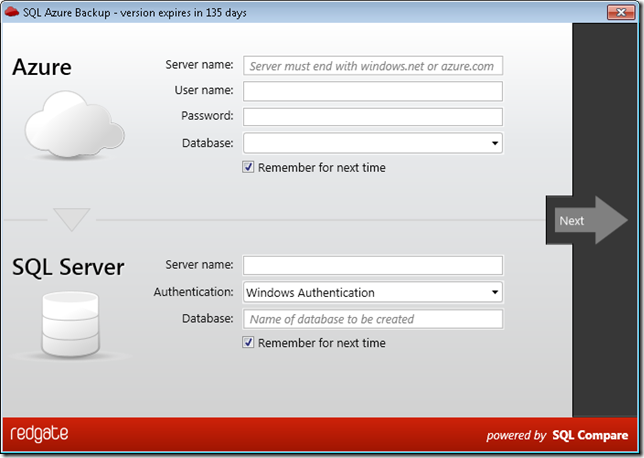Click the Authentication label
This screenshot has width=644, height=458.
click(193, 292)
